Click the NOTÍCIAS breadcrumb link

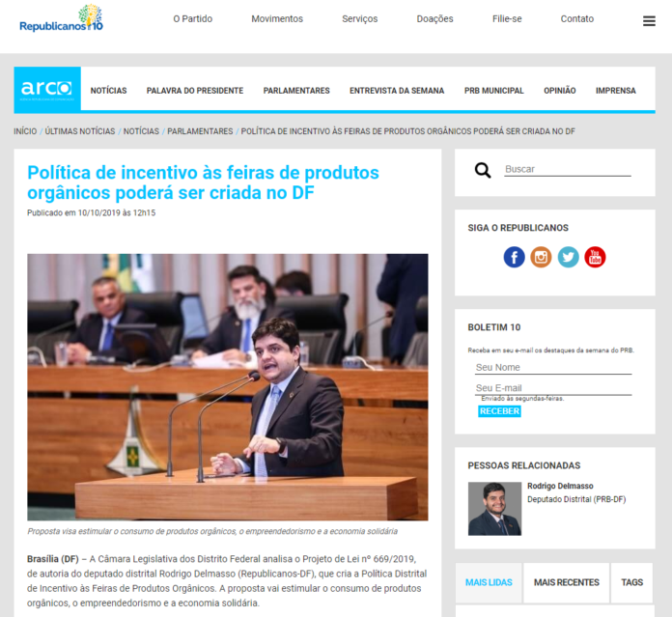(x=141, y=131)
